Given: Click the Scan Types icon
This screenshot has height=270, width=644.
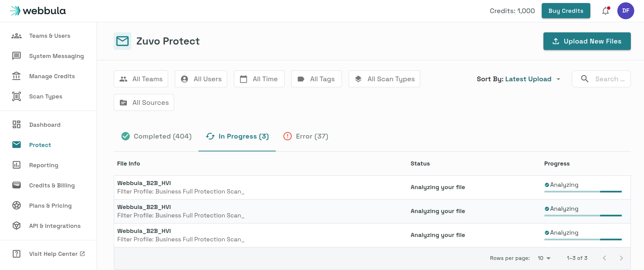Looking at the screenshot, I should tap(17, 96).
